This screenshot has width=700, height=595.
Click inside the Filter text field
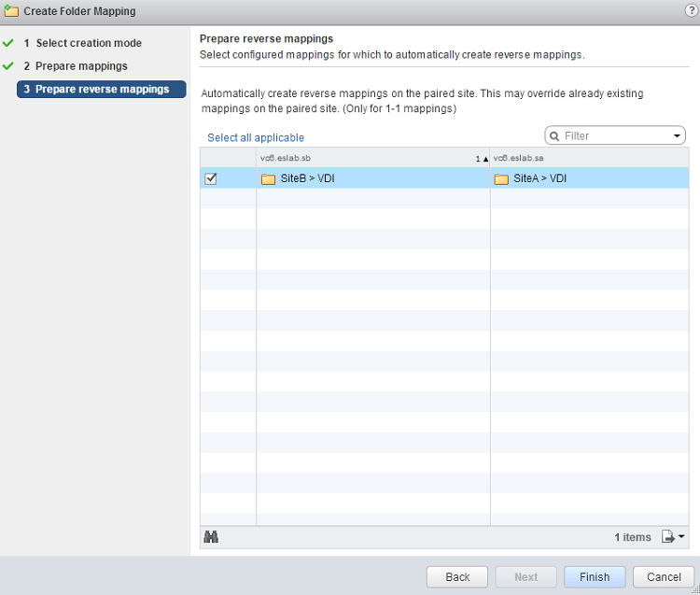611,136
